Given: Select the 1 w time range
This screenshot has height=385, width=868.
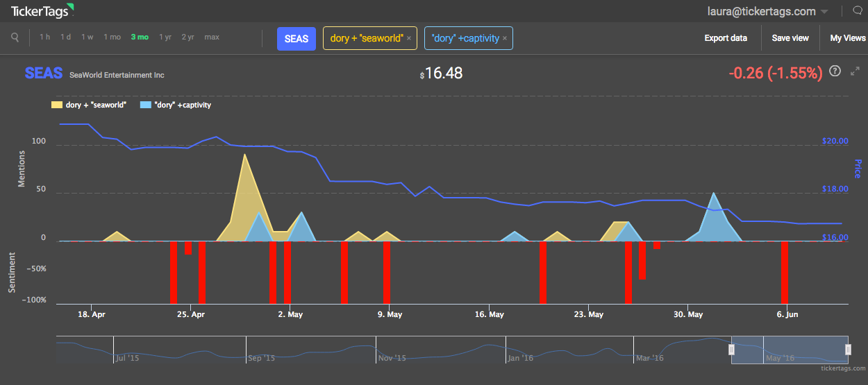Looking at the screenshot, I should 87,37.
